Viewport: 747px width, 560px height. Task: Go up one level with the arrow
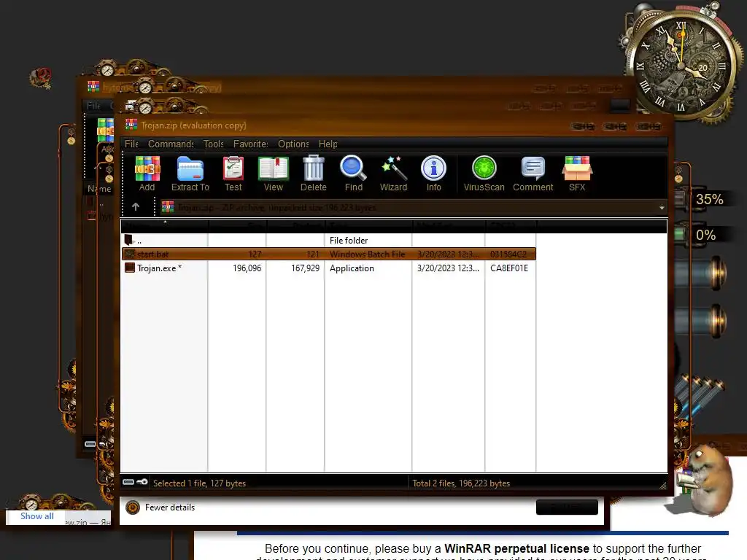[136, 206]
